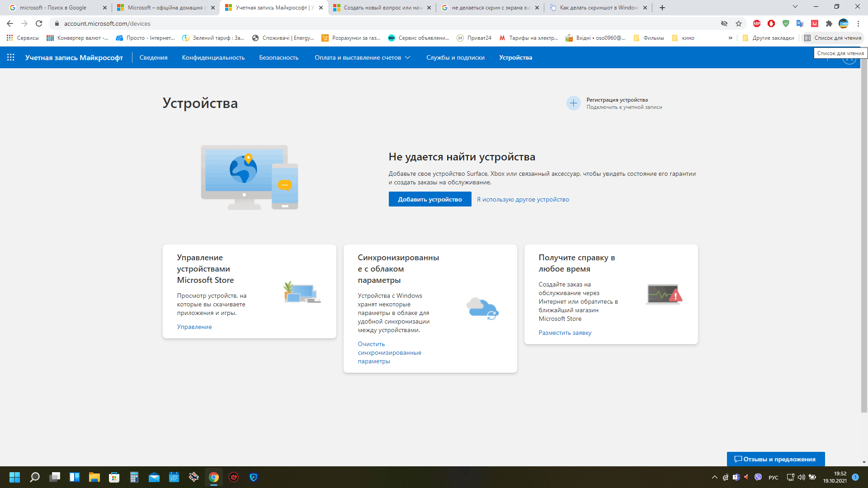Open Microsoft Store from the taskbar
868x488 pixels.
(x=114, y=477)
